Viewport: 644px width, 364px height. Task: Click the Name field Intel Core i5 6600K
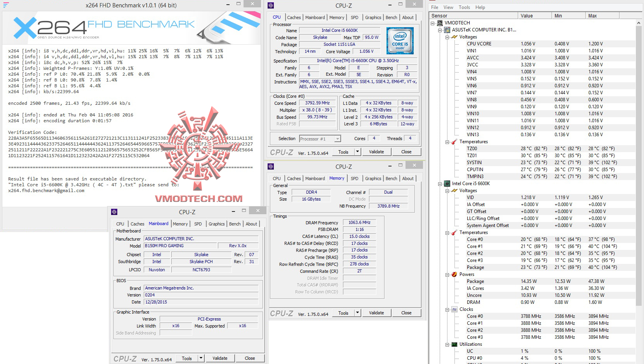point(339,30)
